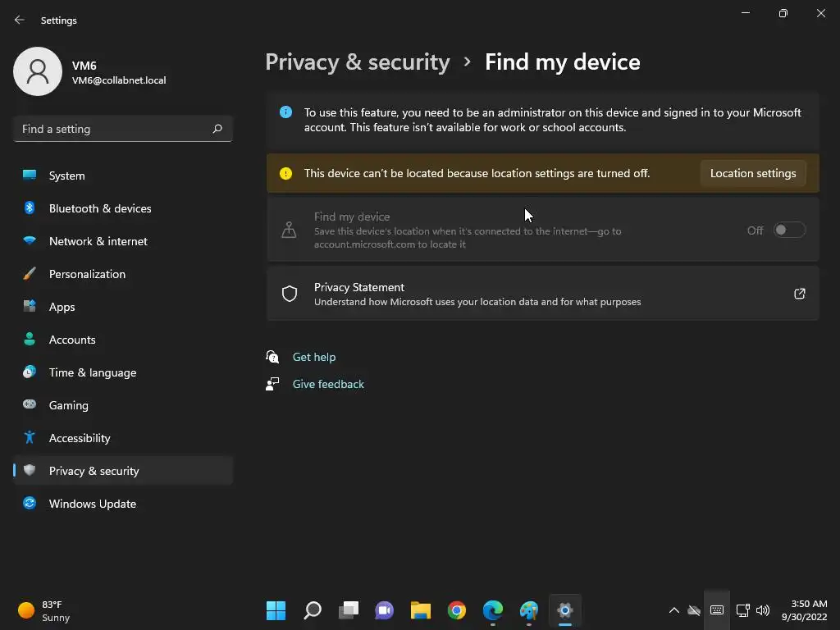Click the VM6 user profile avatar

[x=38, y=71]
